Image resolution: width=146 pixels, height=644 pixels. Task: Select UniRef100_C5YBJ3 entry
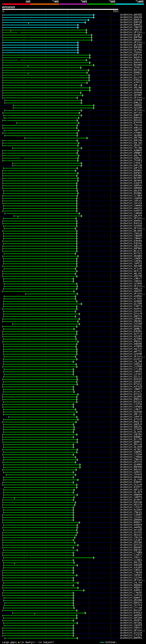coord(131,67)
